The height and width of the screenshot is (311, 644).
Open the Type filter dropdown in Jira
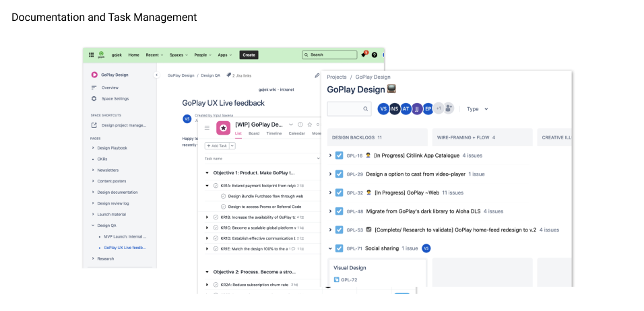[477, 109]
